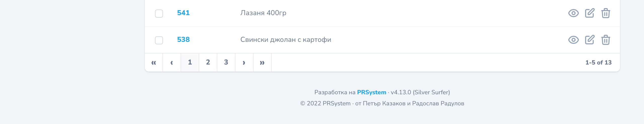Tick the checkbox for row 538

159,40
